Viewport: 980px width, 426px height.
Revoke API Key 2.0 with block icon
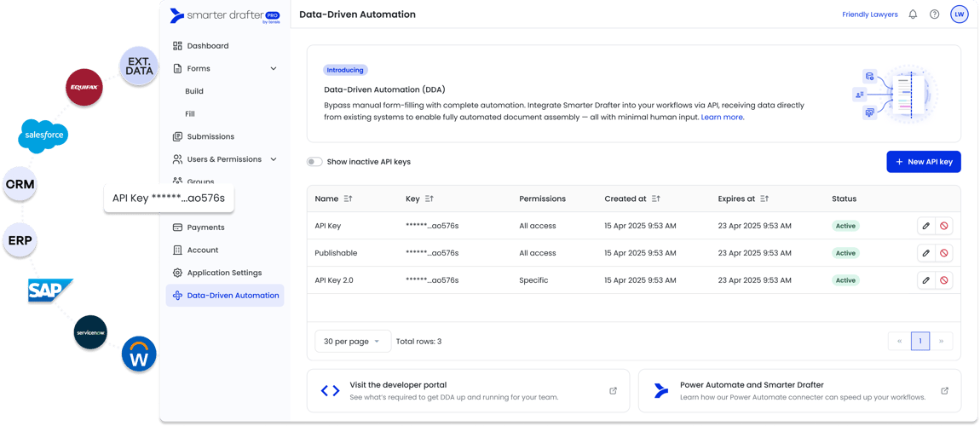coord(943,280)
